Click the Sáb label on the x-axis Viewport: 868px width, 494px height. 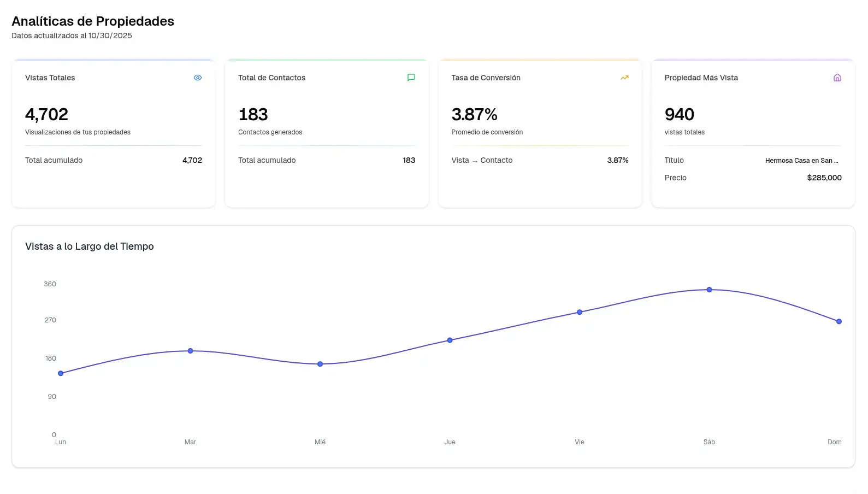click(709, 442)
